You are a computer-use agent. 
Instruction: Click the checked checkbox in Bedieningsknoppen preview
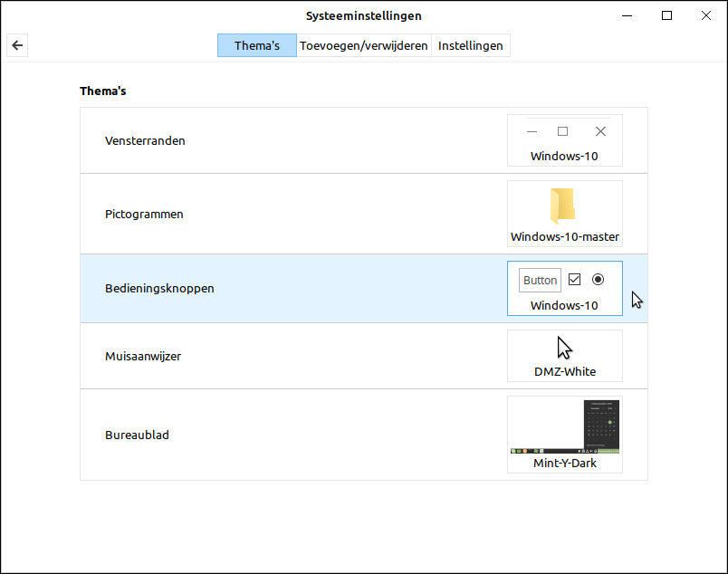574,280
